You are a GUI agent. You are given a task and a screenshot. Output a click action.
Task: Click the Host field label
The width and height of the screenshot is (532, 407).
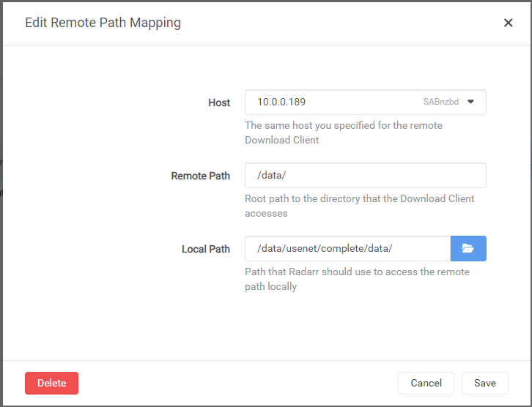click(219, 102)
